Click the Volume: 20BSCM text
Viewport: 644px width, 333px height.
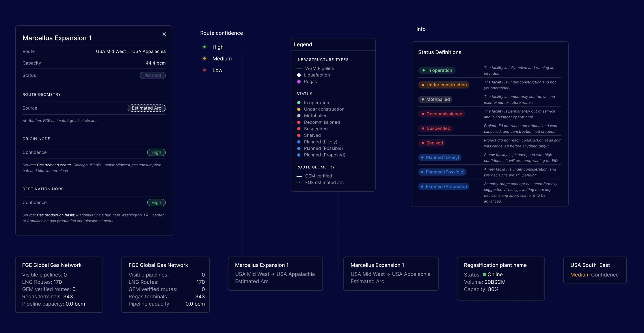tap(485, 282)
